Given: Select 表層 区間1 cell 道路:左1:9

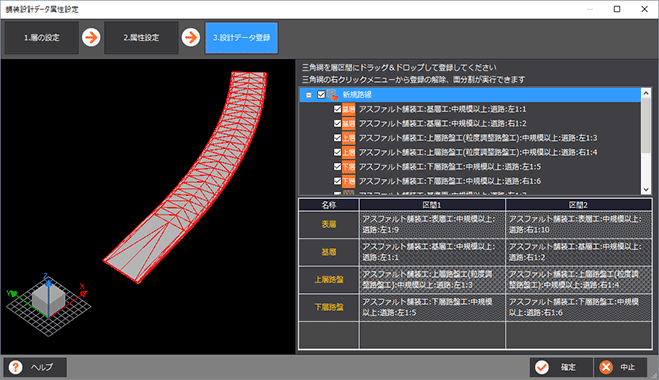Looking at the screenshot, I should click(x=432, y=224).
